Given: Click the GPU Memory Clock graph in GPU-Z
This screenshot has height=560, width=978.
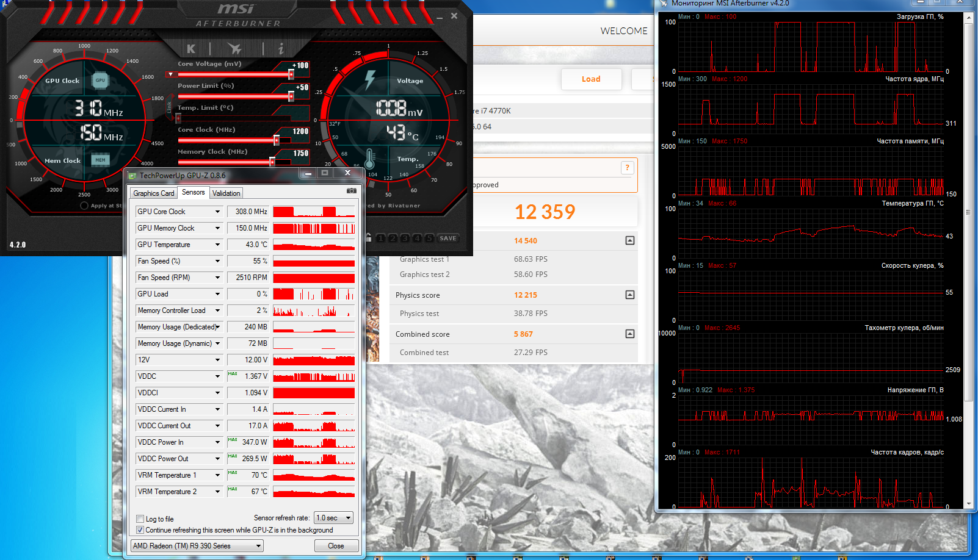Looking at the screenshot, I should click(x=314, y=228).
